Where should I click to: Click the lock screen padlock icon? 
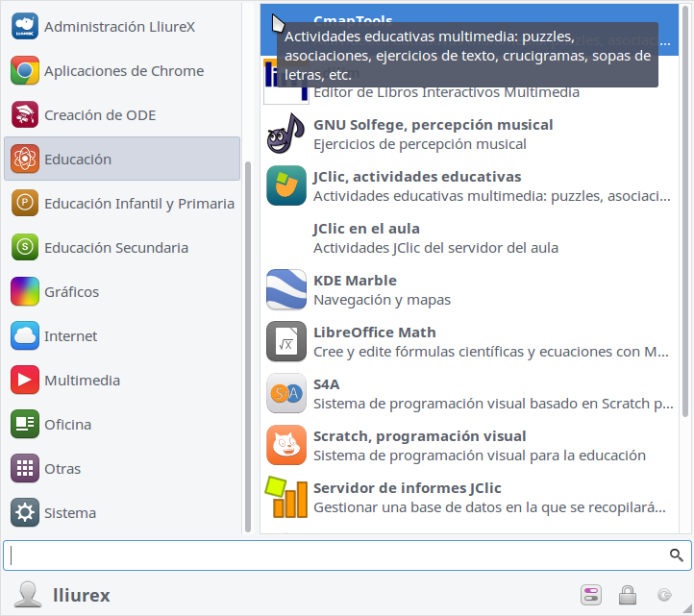click(627, 595)
